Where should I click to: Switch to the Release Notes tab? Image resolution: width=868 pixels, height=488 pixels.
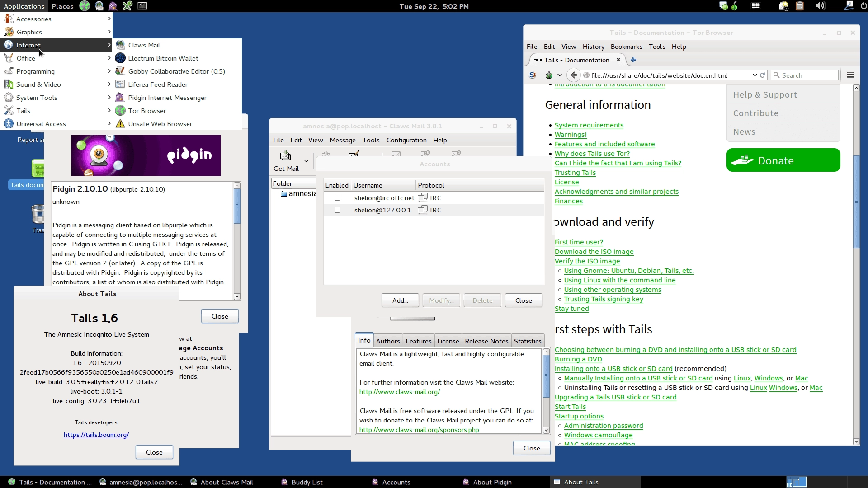(486, 341)
